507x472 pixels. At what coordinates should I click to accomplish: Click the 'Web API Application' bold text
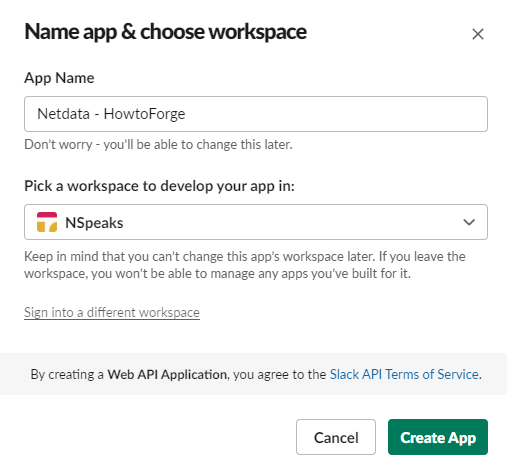pos(167,374)
